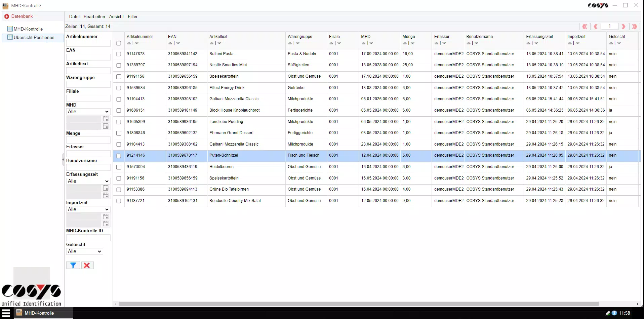
Task: Click the Artikelnummer filter input field
Action: [88, 43]
